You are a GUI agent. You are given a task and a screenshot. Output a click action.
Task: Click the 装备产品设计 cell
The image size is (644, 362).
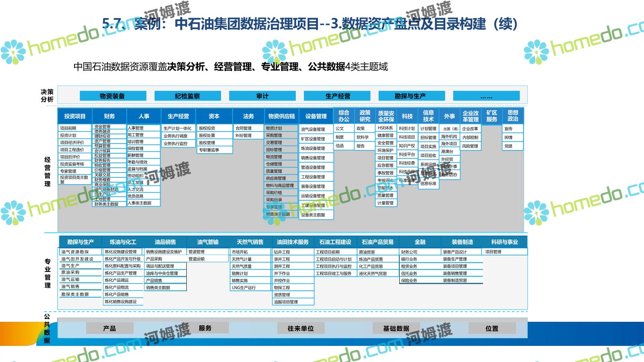[462, 252]
